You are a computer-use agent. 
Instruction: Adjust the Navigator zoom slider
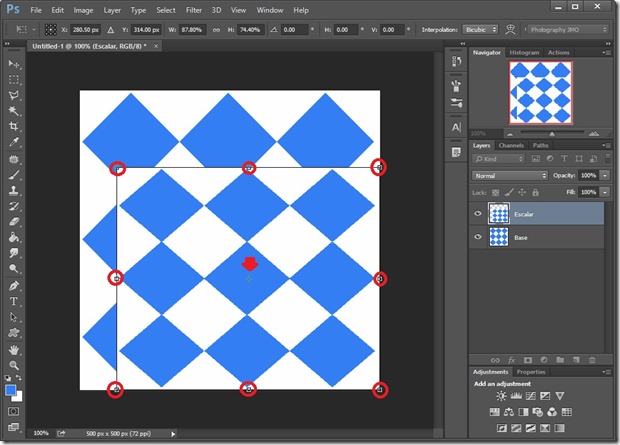click(x=552, y=134)
